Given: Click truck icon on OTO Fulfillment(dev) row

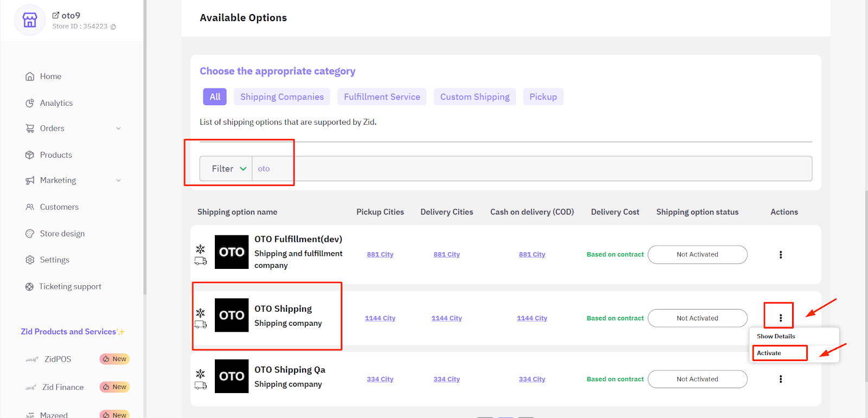Looking at the screenshot, I should click(x=201, y=261).
